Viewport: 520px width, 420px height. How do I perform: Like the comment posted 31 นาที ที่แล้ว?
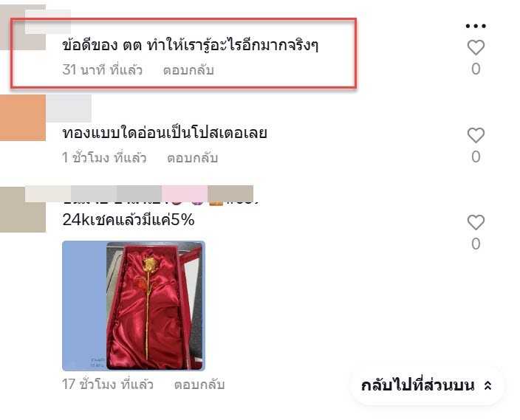476,47
